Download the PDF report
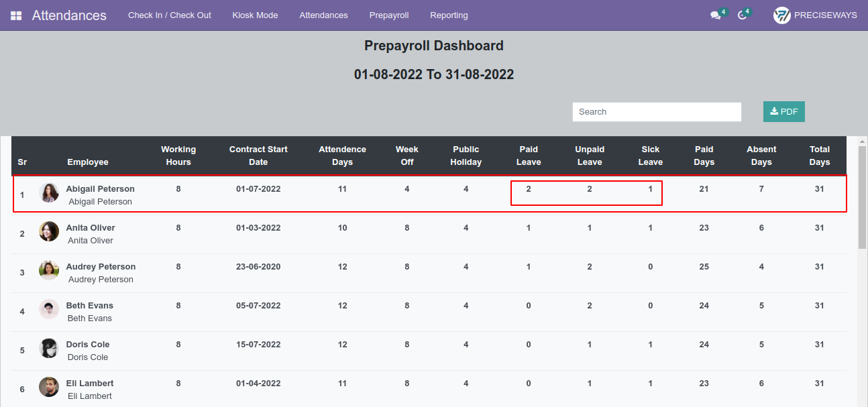 pyautogui.click(x=783, y=112)
